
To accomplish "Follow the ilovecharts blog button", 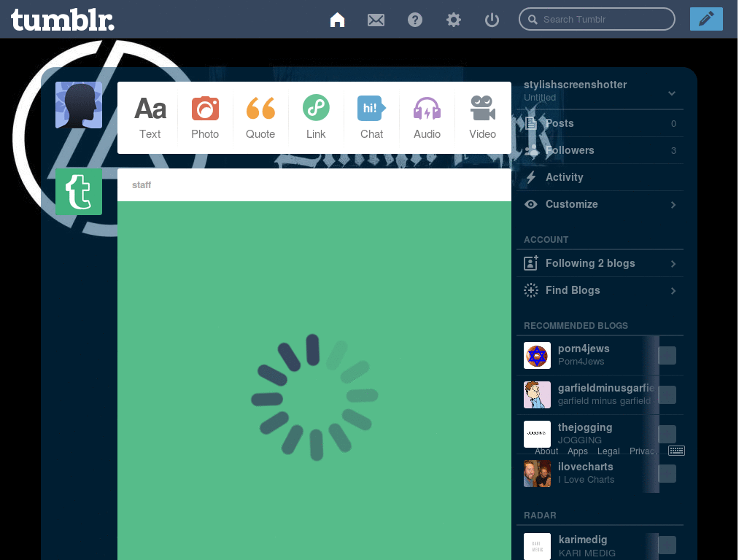I will tap(667, 473).
